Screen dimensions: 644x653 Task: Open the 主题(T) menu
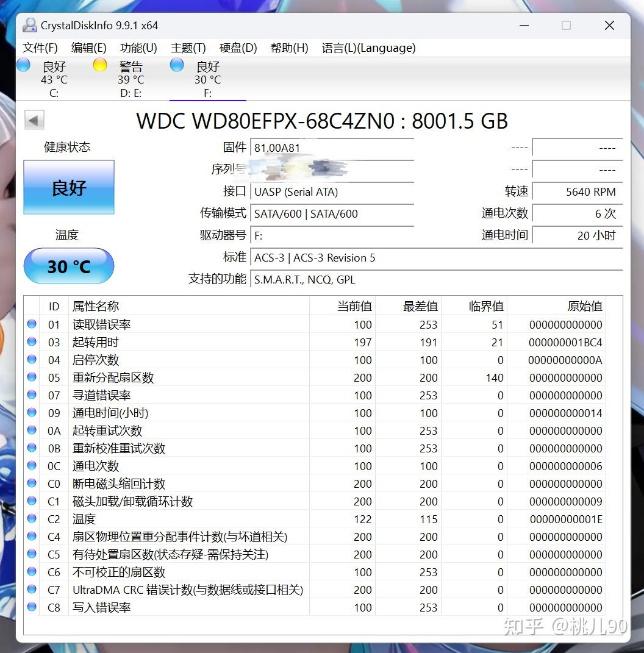188,48
